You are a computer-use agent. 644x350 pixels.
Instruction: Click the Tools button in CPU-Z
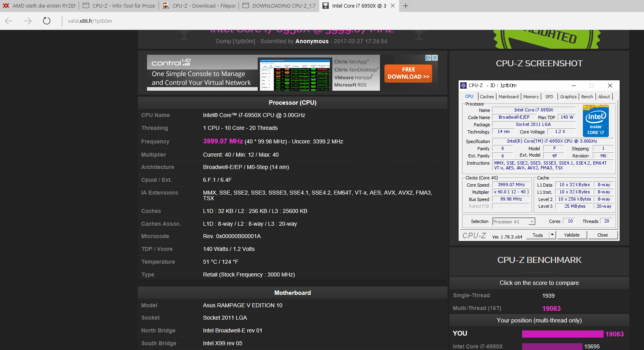click(x=538, y=235)
